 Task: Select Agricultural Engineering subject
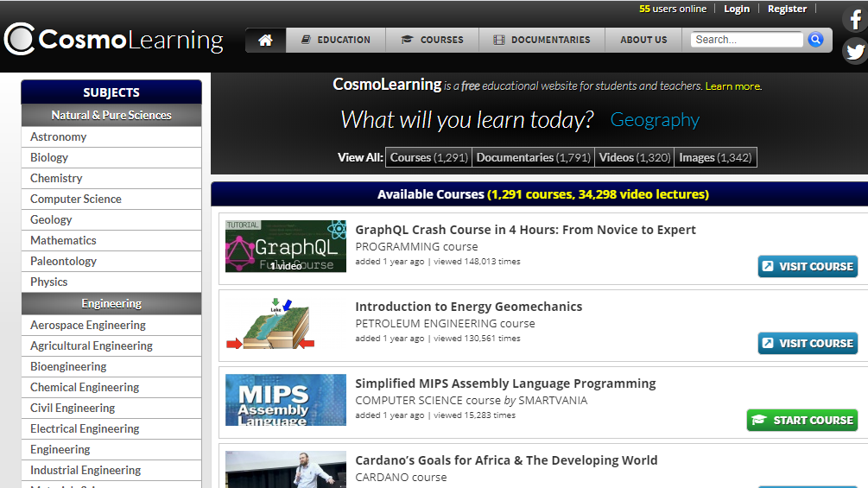[111, 345]
